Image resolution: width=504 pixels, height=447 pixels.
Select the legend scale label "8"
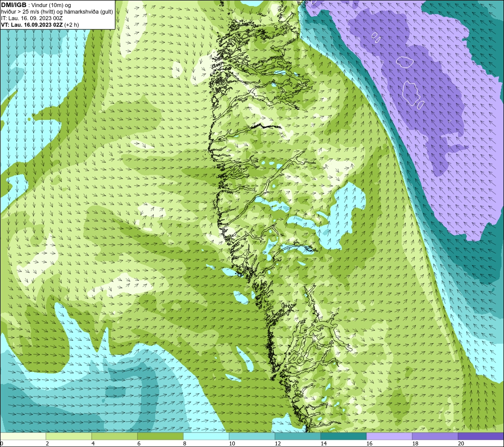click(184, 443)
